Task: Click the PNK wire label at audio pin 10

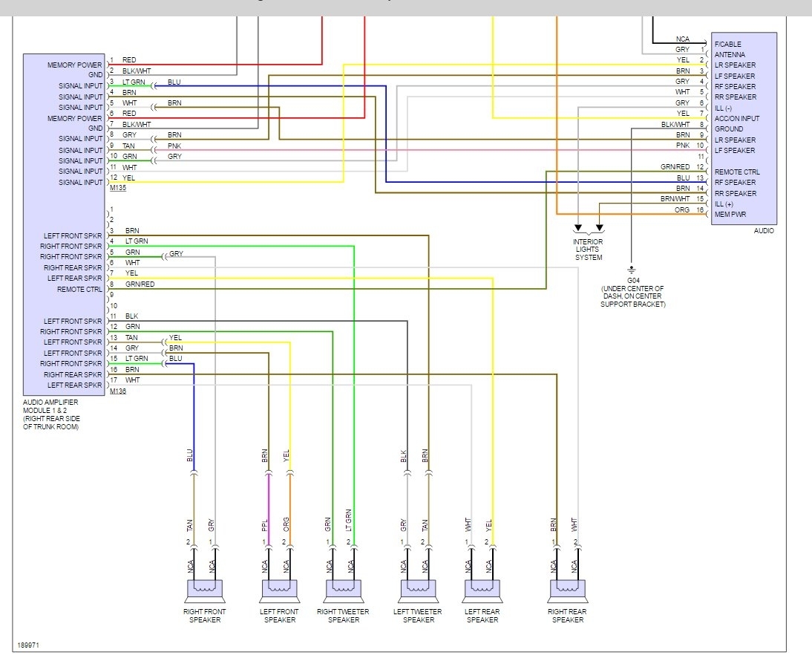Action: pyautogui.click(x=683, y=145)
